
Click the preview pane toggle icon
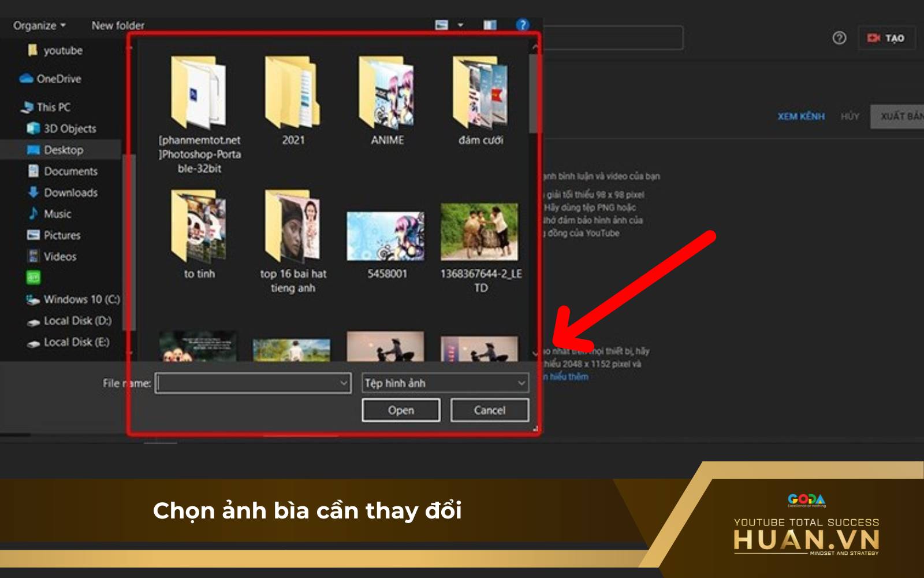tap(491, 24)
